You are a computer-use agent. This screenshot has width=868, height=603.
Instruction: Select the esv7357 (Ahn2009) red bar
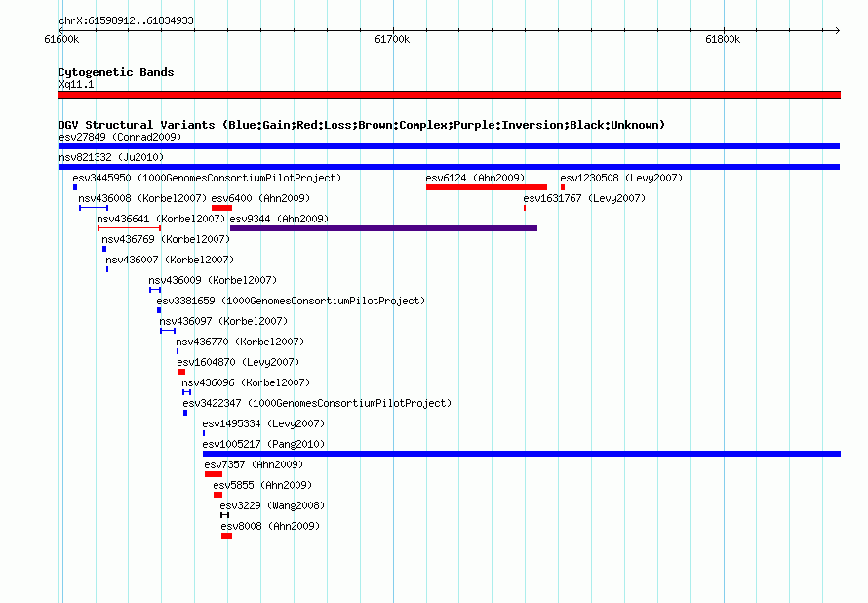pyautogui.click(x=214, y=474)
